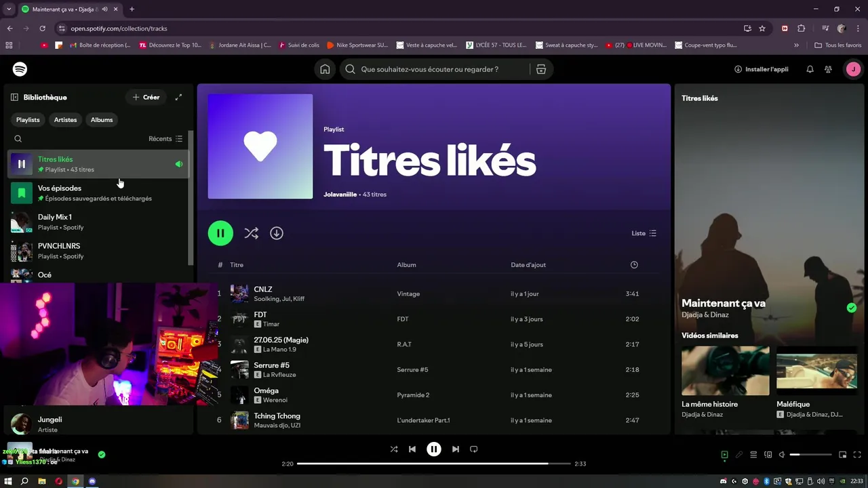
Task: Open the Récents sort dropdown
Action: 165,139
